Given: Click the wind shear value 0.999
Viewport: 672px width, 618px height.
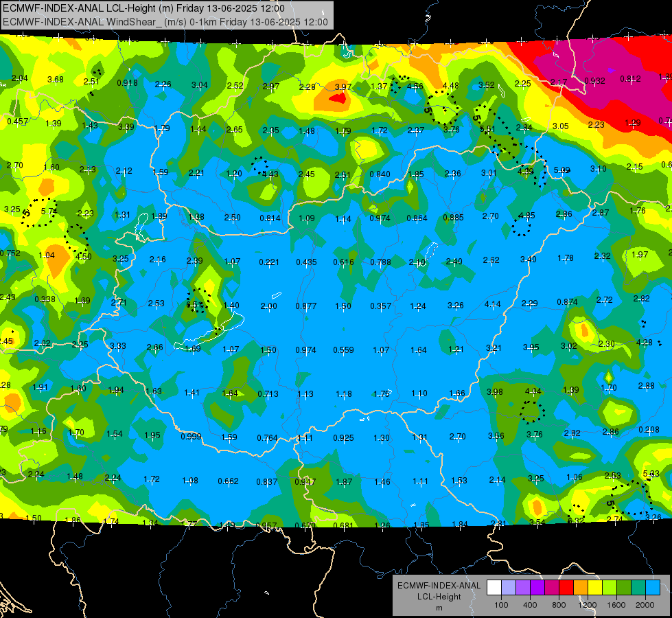Looking at the screenshot, I should [191, 437].
